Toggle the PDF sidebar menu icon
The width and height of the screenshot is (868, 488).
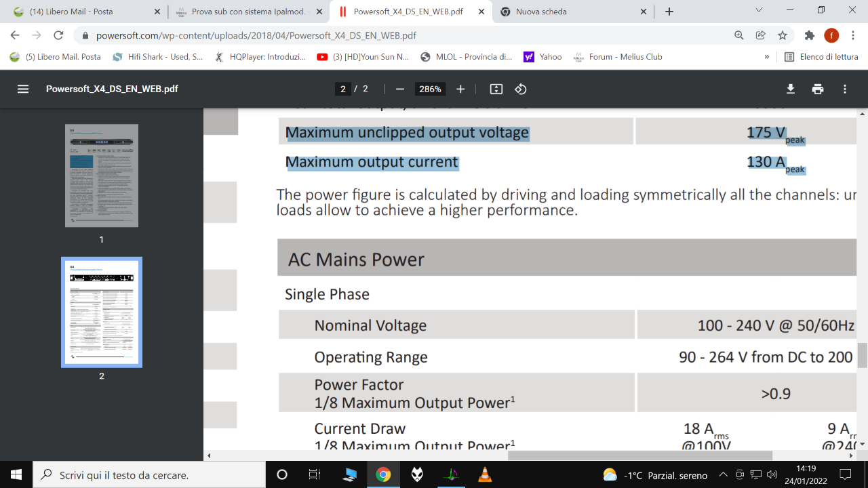(23, 89)
